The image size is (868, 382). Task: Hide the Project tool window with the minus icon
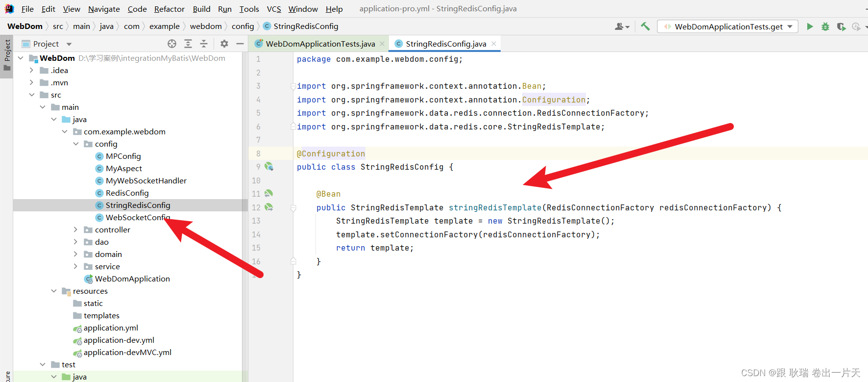pos(240,44)
